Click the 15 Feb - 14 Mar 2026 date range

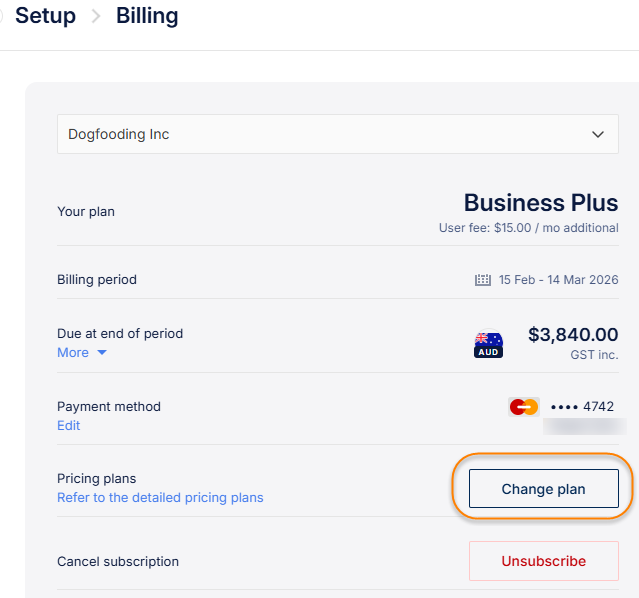pos(557,280)
